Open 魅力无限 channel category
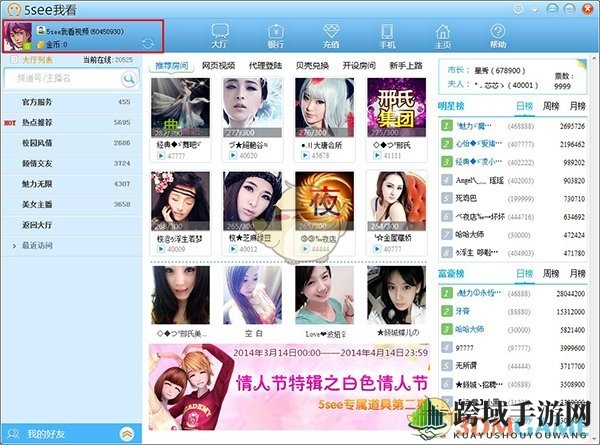Screen dimensions: 600x445 (72, 184)
